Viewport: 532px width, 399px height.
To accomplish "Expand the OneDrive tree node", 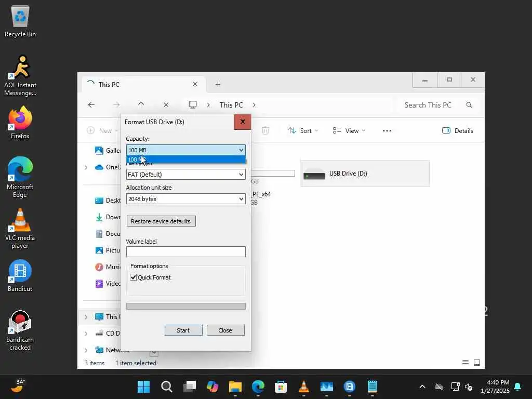I will (86, 167).
